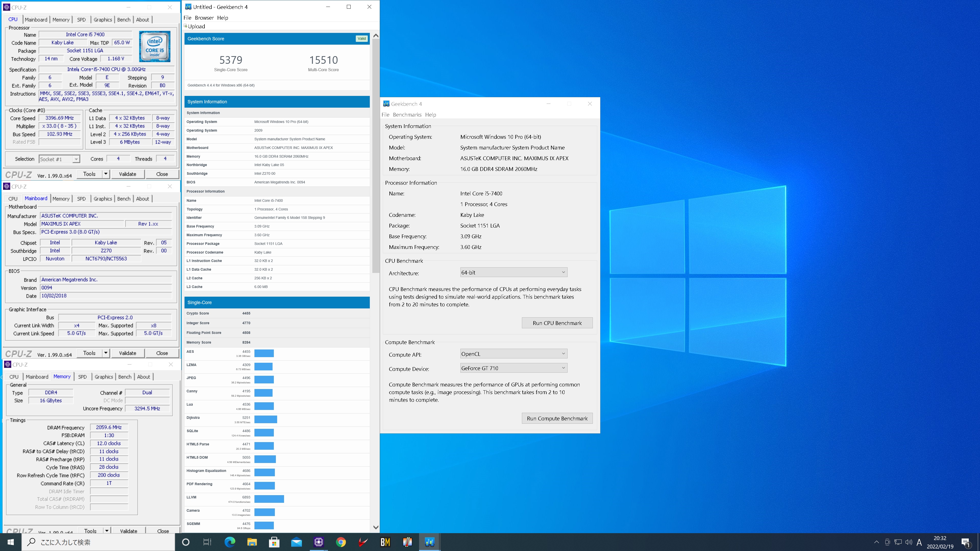
Task: Click Geekbench icon in Untitled window title
Action: [188, 7]
